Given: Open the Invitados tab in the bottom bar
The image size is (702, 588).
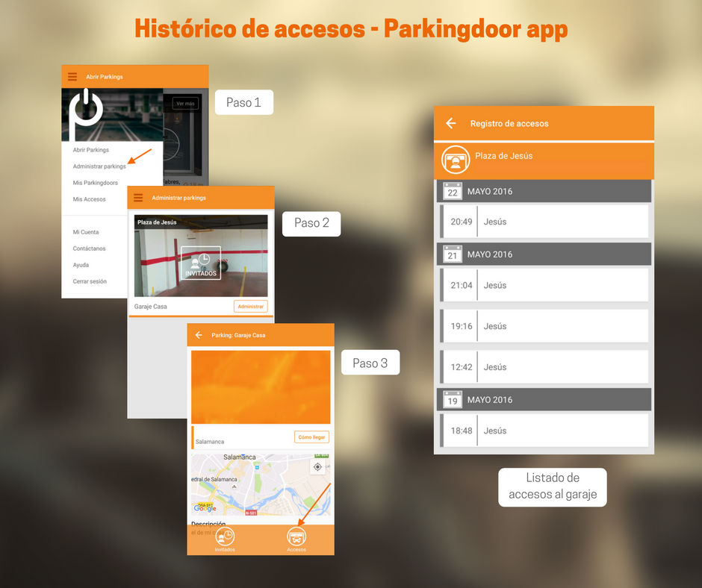Looking at the screenshot, I should pyautogui.click(x=225, y=539).
